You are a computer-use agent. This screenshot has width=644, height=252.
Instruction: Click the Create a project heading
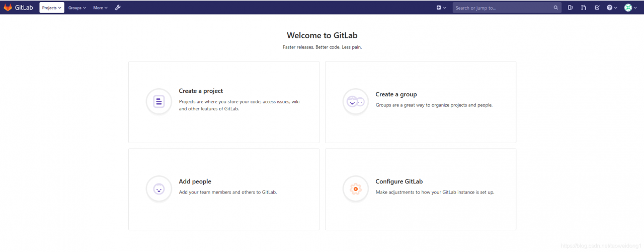click(x=201, y=91)
